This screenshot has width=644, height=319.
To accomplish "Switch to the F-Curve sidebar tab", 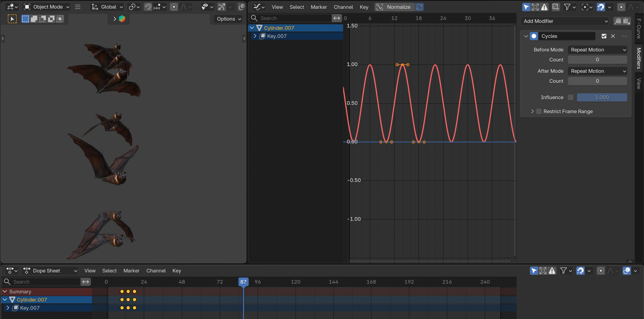I will pos(639,28).
